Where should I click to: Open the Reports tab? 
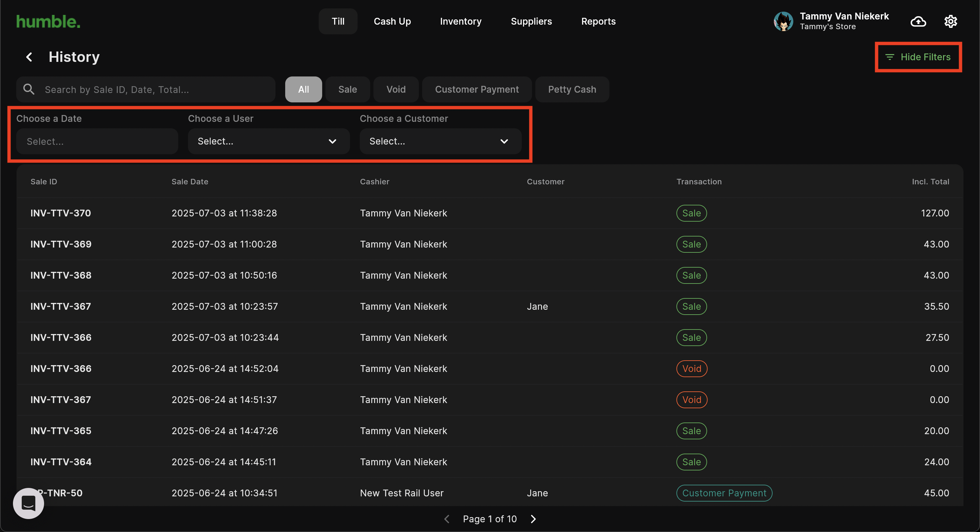click(598, 21)
